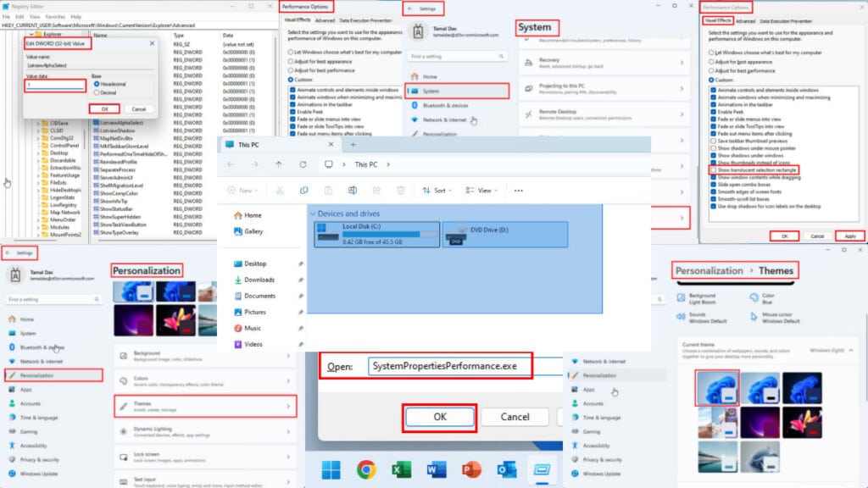Enable Show translucent selection rectangle

tap(713, 169)
